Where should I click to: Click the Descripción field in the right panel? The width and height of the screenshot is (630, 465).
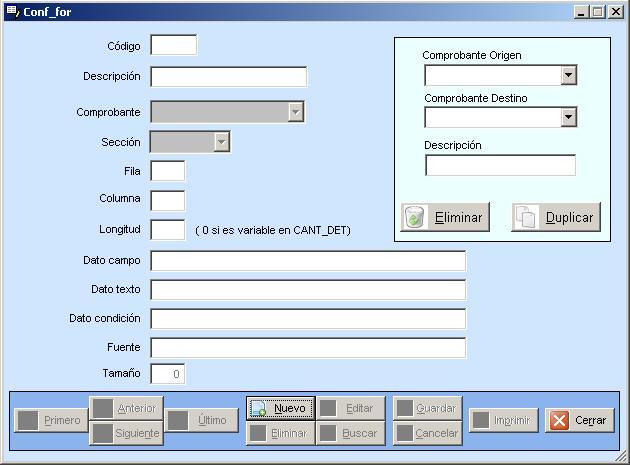[x=500, y=165]
